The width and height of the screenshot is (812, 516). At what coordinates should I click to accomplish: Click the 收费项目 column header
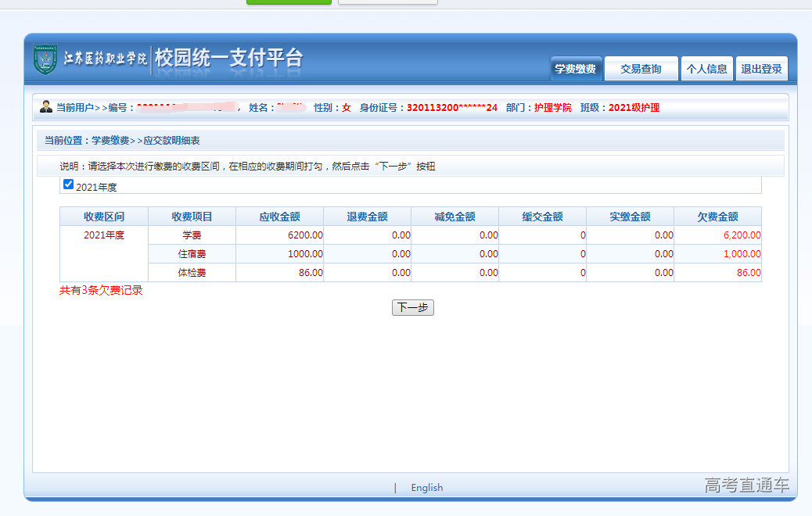(192, 217)
